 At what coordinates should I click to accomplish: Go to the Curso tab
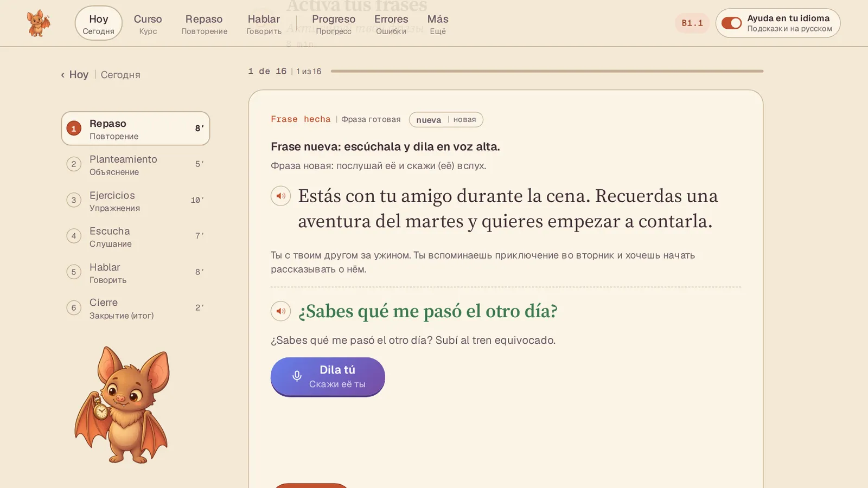148,24
